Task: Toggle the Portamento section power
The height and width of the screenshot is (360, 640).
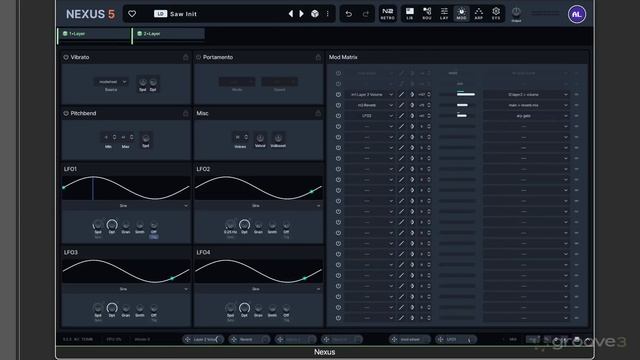Action: click(x=198, y=57)
